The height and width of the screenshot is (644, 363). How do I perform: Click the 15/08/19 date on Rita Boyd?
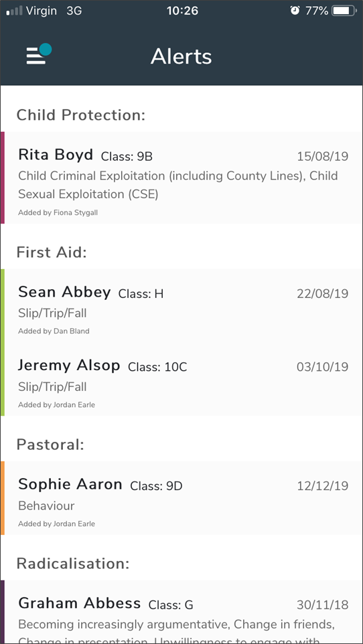click(x=323, y=157)
